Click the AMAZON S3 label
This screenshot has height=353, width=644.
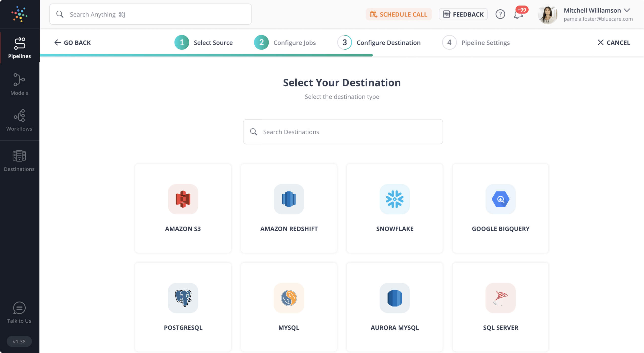coord(183,229)
